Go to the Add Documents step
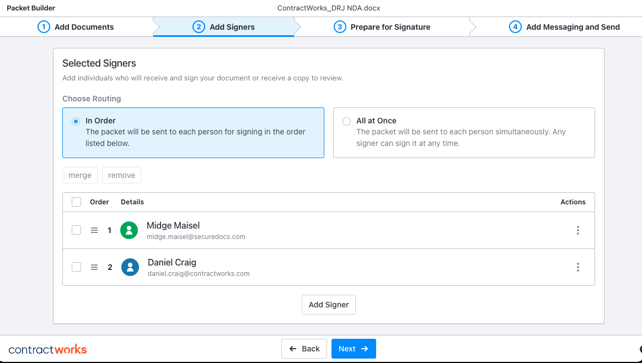 pos(76,27)
